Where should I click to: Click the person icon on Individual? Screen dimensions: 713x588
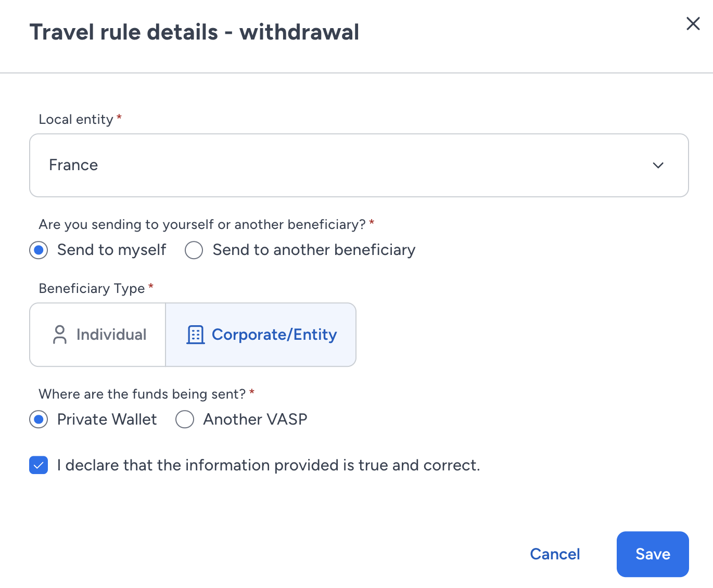click(60, 335)
